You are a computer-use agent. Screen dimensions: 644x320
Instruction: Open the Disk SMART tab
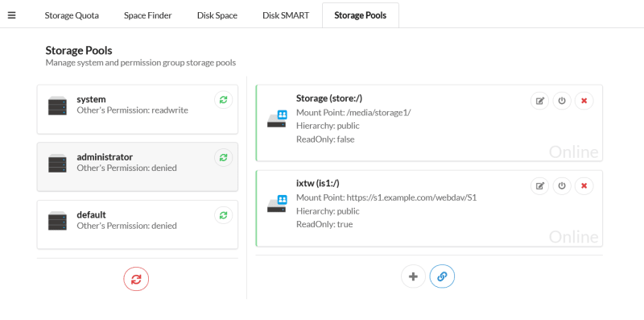coord(286,15)
